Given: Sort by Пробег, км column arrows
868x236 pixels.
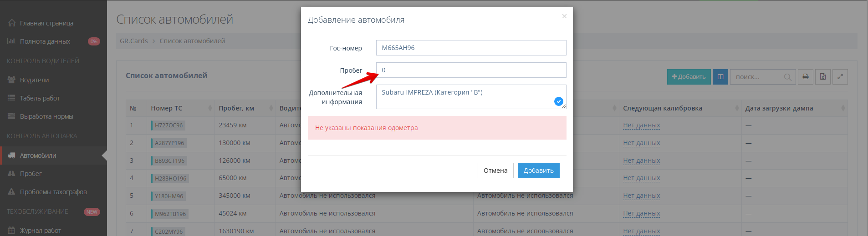Looking at the screenshot, I should (x=271, y=108).
